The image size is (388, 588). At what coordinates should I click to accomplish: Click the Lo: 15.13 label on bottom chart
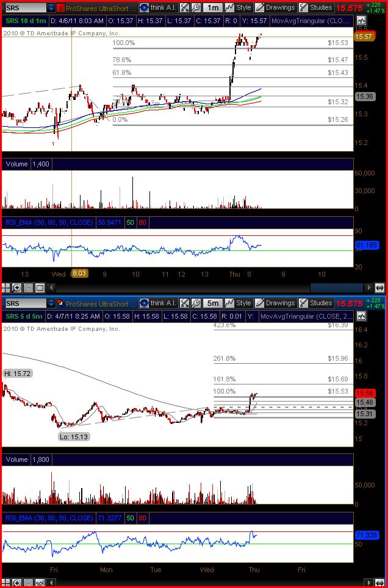click(x=74, y=436)
